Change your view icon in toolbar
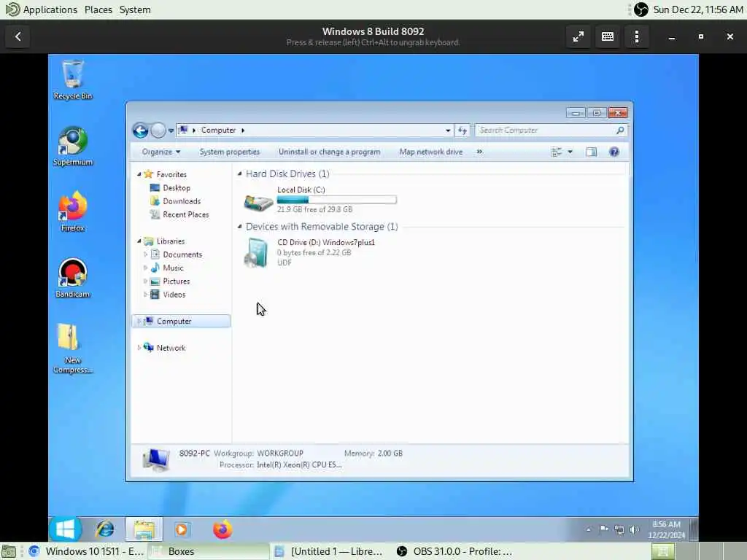Image resolution: width=747 pixels, height=560 pixels. point(556,152)
